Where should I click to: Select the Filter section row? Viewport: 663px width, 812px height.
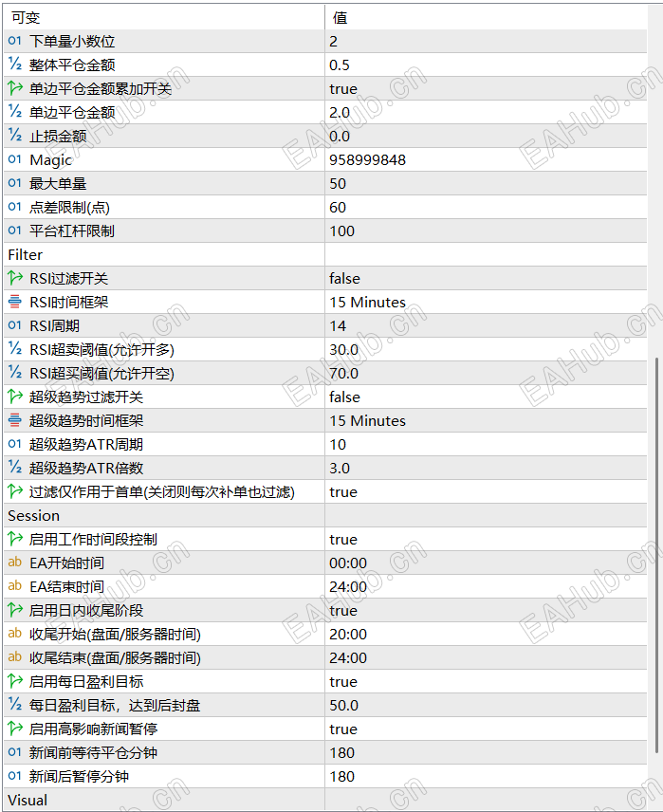pos(325,254)
